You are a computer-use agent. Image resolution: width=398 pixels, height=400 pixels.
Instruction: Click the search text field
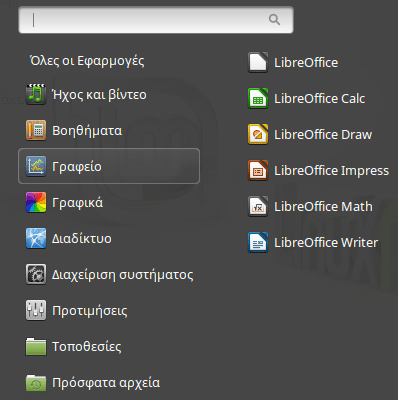coord(156,20)
